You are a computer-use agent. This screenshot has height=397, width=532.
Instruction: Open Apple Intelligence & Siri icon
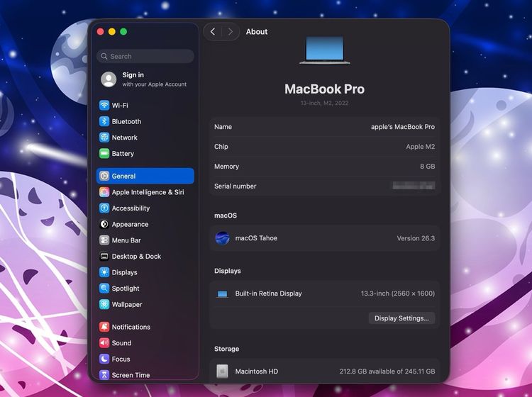104,192
